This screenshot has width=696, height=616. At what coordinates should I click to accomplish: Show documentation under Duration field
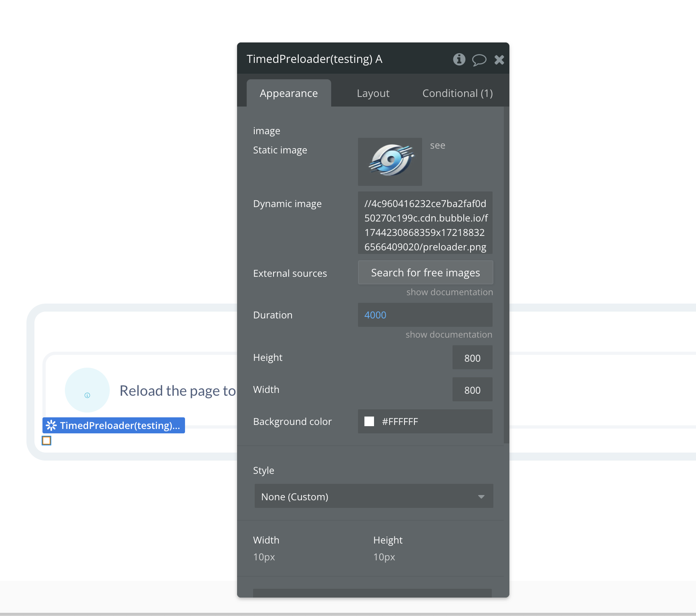point(449,335)
